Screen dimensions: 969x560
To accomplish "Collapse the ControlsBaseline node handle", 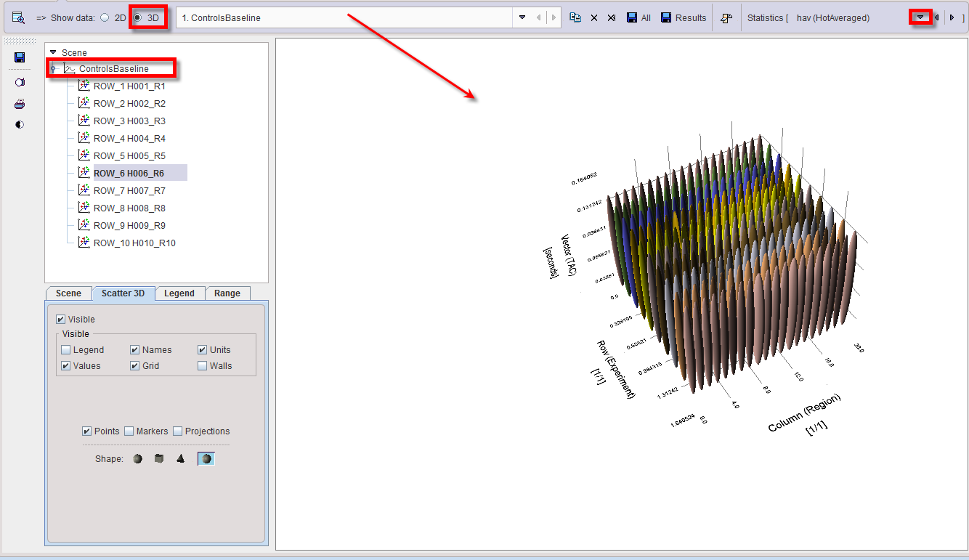I will (x=53, y=69).
